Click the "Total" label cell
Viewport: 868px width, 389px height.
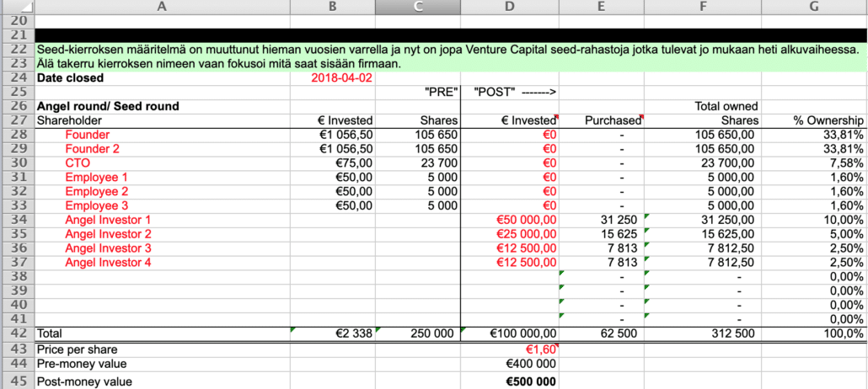pyautogui.click(x=162, y=333)
